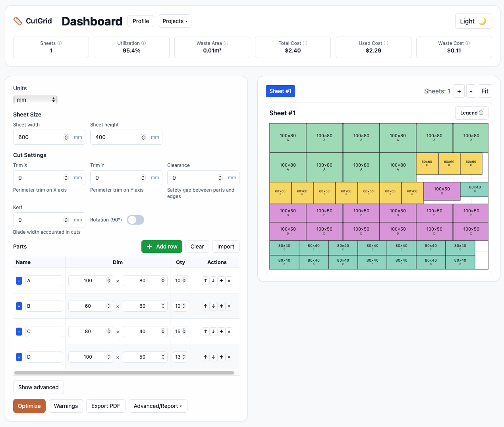504x427 pixels.
Task: Switch theme with the Light toggle
Action: pyautogui.click(x=473, y=21)
